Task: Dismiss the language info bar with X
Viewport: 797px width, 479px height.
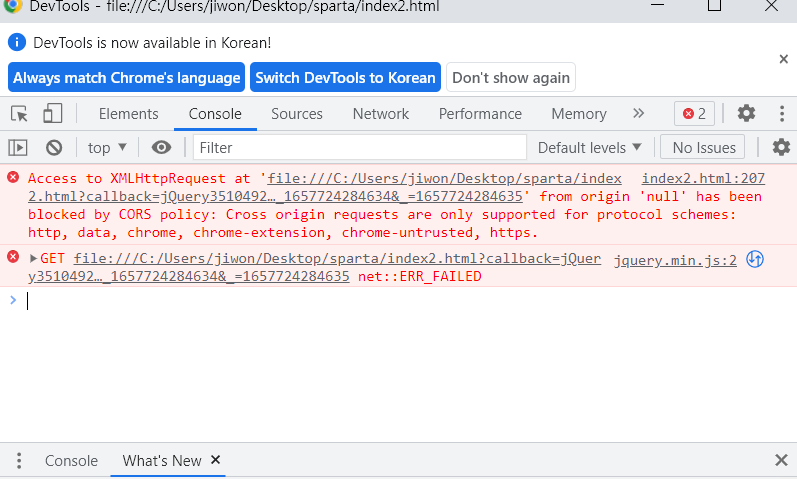Action: pos(783,59)
